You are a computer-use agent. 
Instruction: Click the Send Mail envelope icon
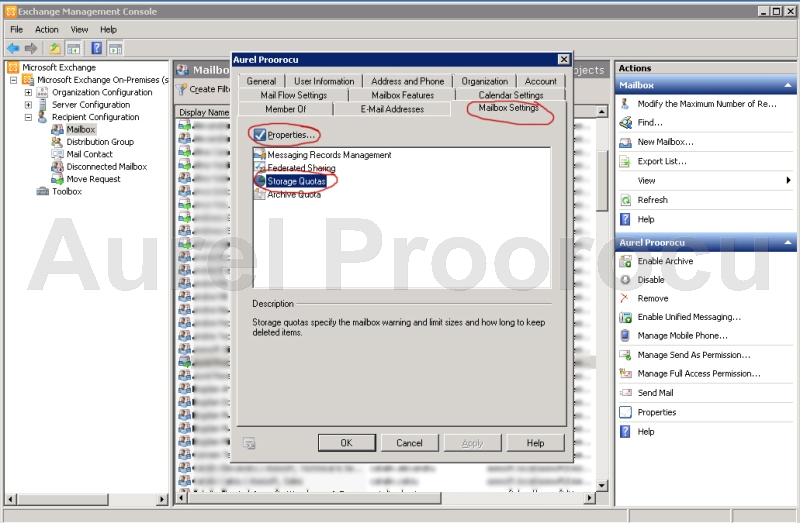pyautogui.click(x=625, y=393)
